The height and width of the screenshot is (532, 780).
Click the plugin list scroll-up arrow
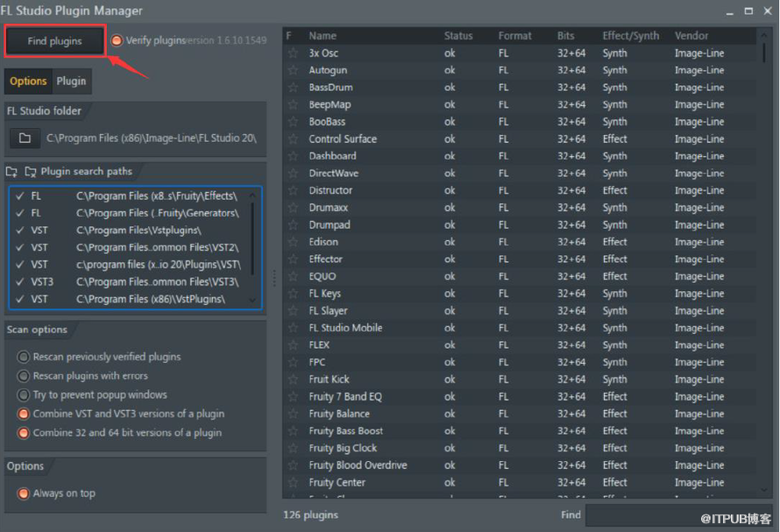pyautogui.click(x=763, y=36)
